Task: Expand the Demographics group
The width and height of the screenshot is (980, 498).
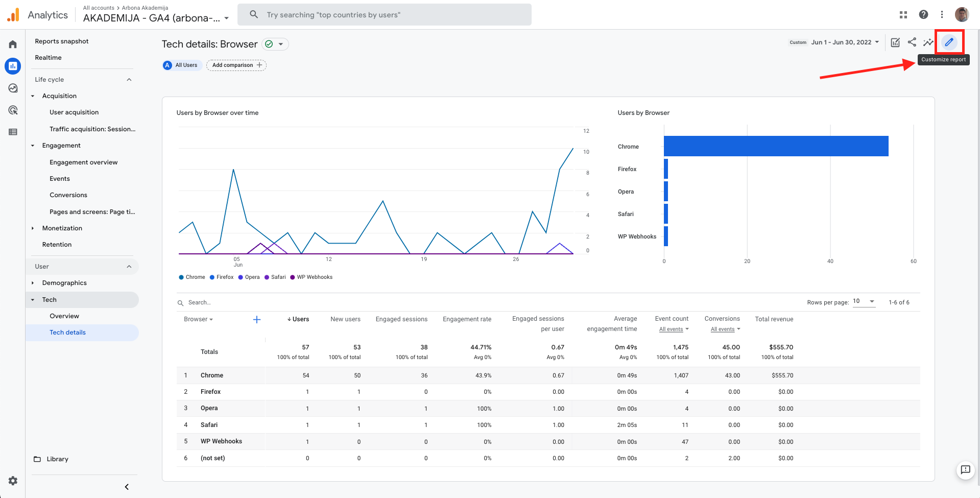Action: [33, 283]
